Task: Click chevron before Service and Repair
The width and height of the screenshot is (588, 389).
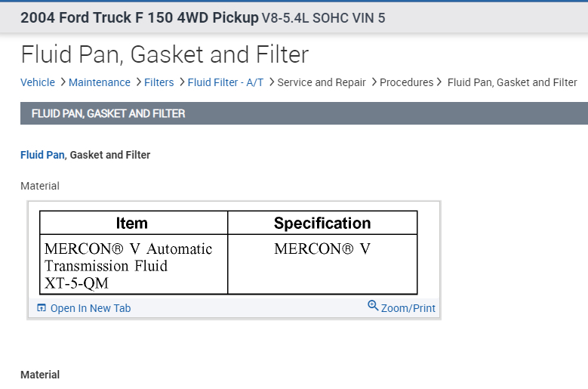Action: 271,82
